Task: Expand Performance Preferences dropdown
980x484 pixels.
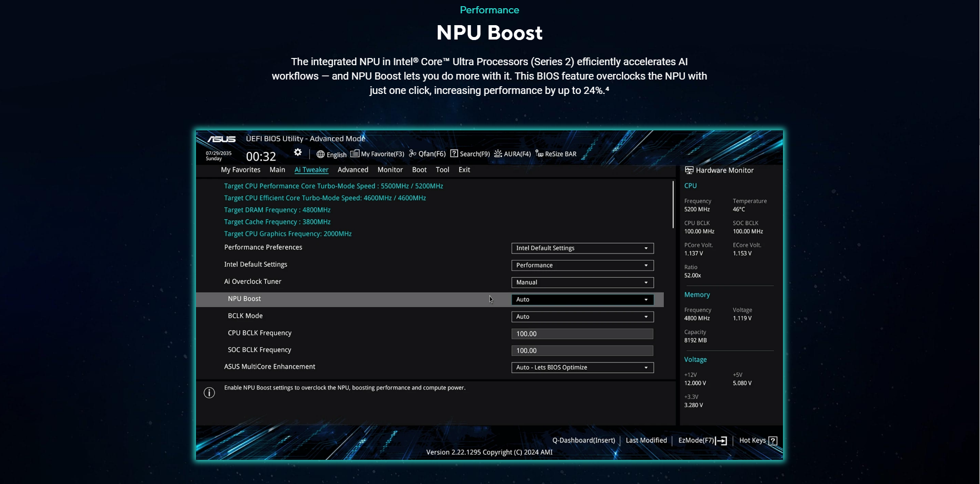Action: [x=582, y=248]
